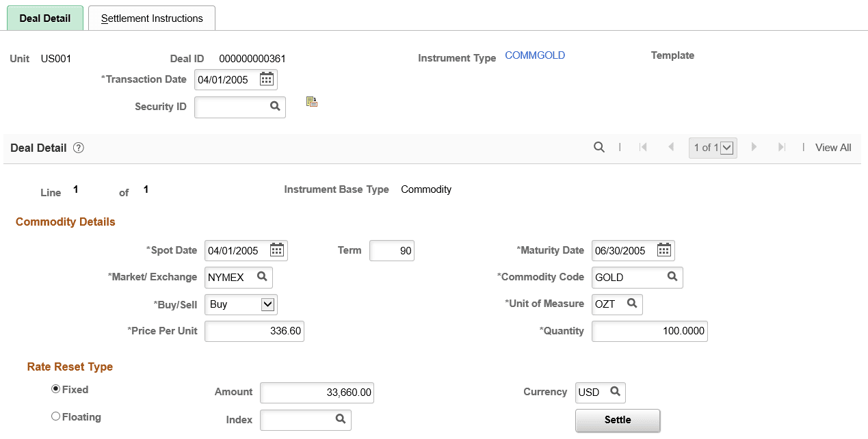The height and width of the screenshot is (439, 868).
Task: Open the Spot Date calendar picker
Action: click(x=277, y=250)
